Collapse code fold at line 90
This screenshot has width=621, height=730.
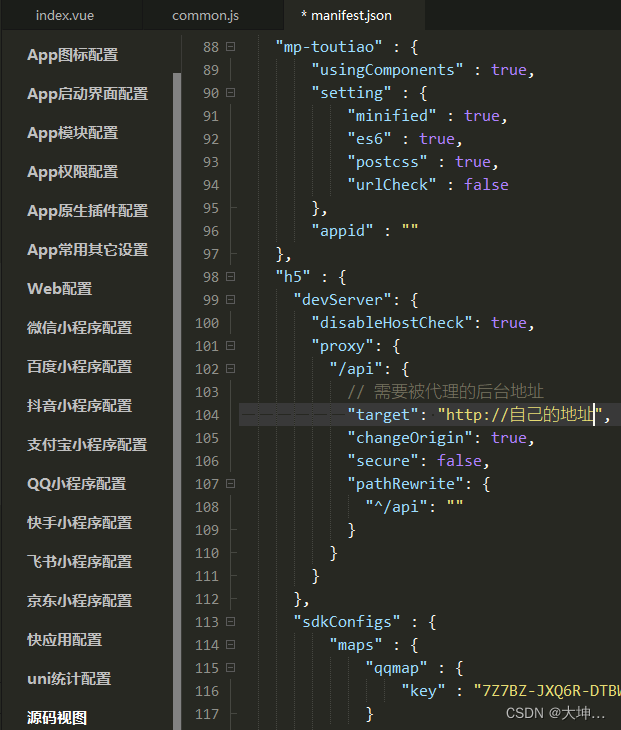click(230, 93)
